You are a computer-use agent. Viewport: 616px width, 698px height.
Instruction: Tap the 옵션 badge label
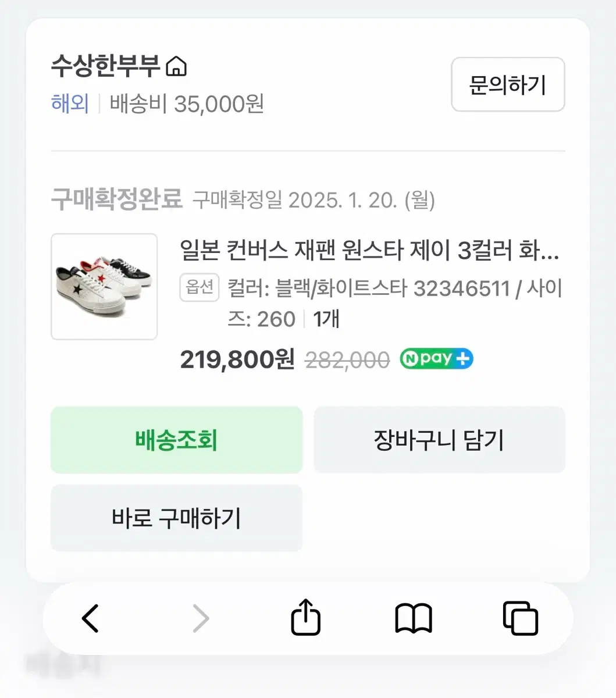tap(200, 287)
